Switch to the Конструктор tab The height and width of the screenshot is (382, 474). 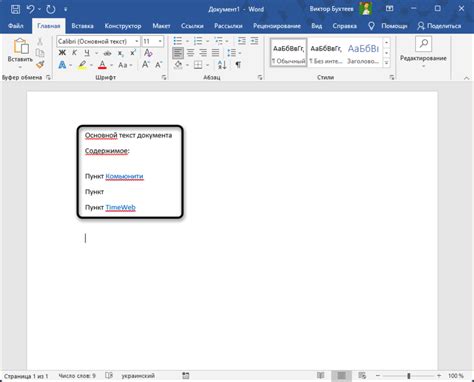[x=123, y=26]
